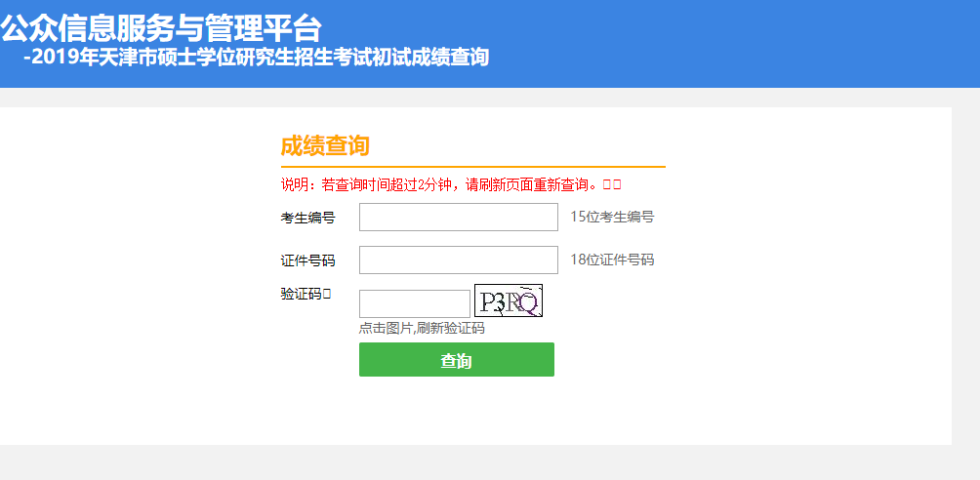Click the 验证码 entry field
980x480 pixels.
414,303
